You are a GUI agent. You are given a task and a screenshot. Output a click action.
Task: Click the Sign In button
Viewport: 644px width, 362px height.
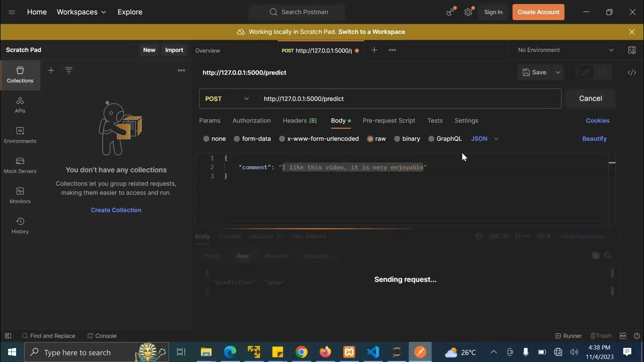point(493,12)
